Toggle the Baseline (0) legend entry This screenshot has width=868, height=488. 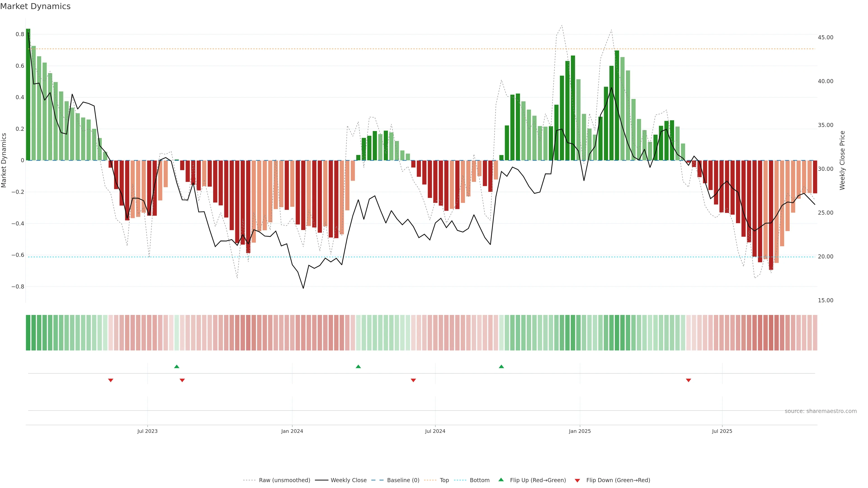point(403,480)
